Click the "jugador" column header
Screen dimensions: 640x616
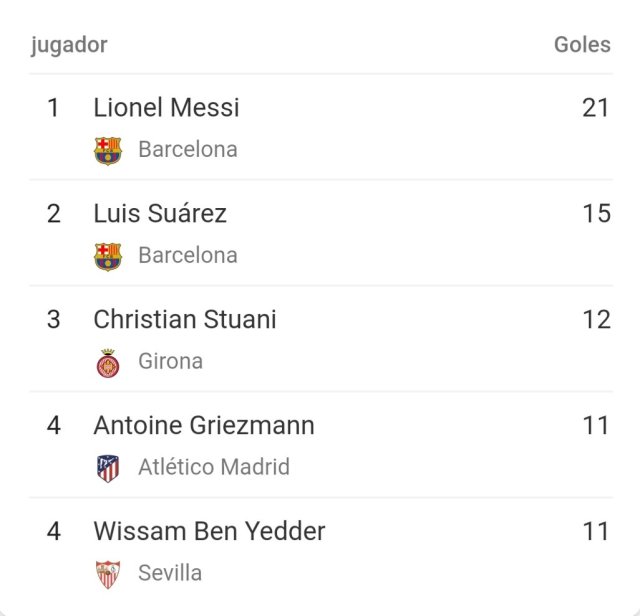click(69, 45)
